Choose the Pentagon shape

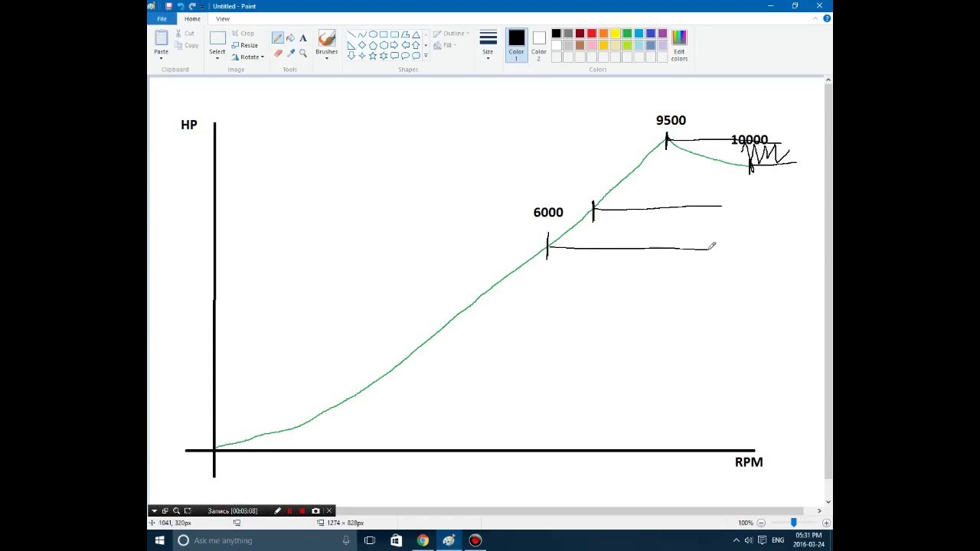click(373, 45)
